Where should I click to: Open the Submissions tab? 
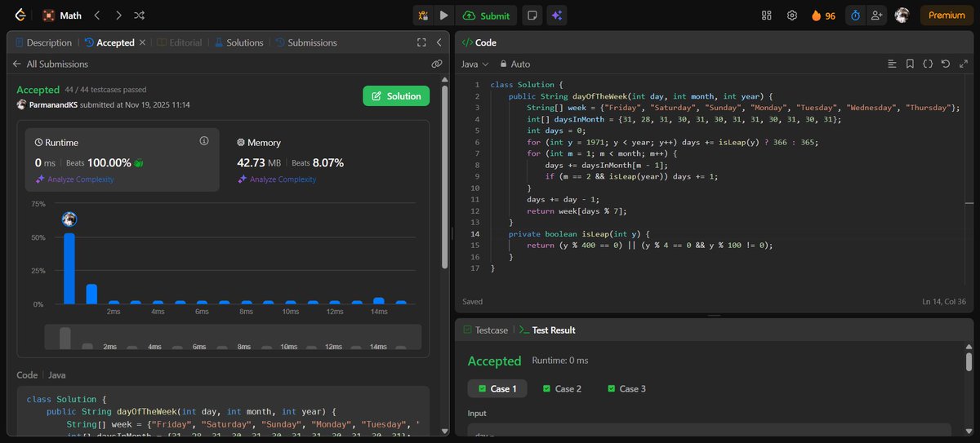pyautogui.click(x=306, y=42)
